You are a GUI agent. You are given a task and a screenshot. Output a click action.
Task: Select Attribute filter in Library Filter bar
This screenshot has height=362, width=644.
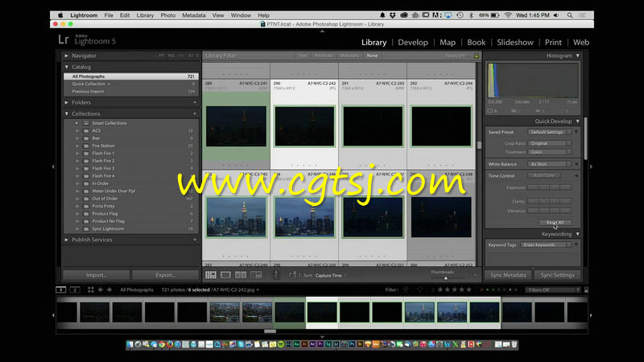pyautogui.click(x=324, y=56)
